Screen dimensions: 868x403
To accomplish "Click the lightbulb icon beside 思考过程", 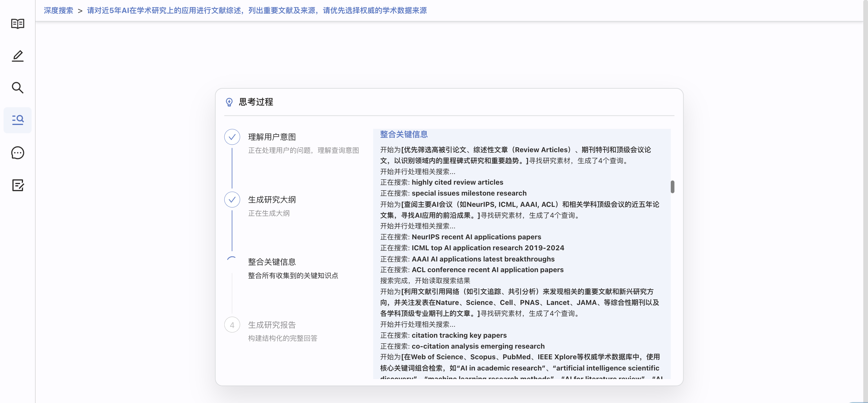I will coord(229,102).
